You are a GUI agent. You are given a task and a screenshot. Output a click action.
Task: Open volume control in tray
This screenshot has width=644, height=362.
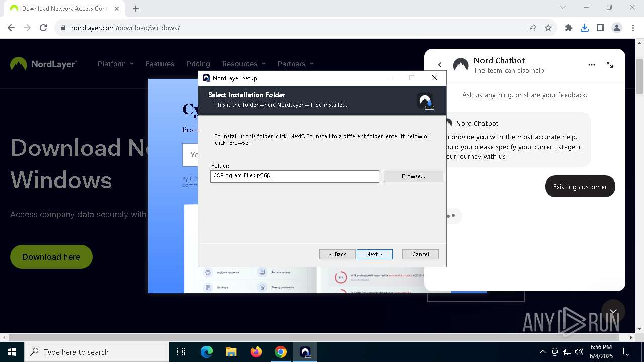coord(579,352)
